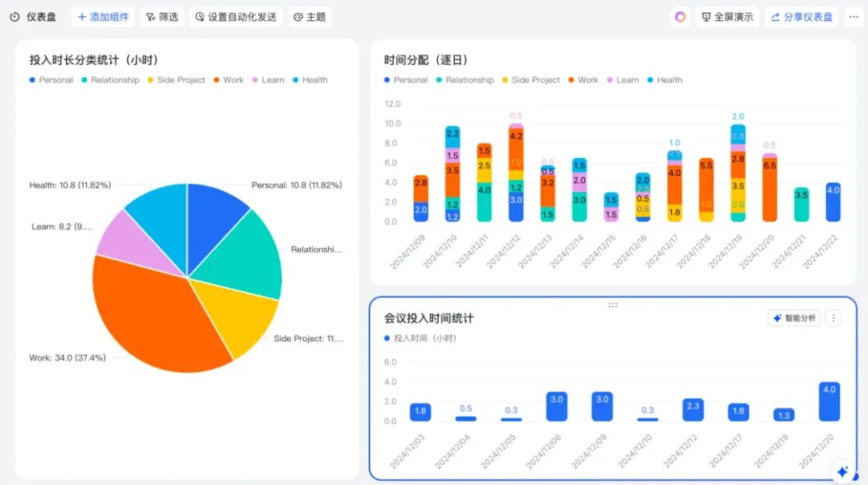
Task: Click the 2024/12/22 blue 4.0 bar
Action: point(833,202)
